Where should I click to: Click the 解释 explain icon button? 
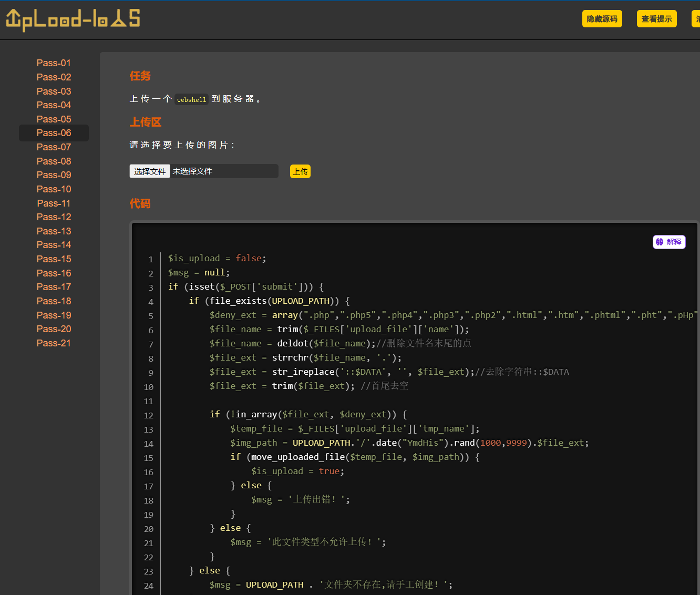[669, 242]
